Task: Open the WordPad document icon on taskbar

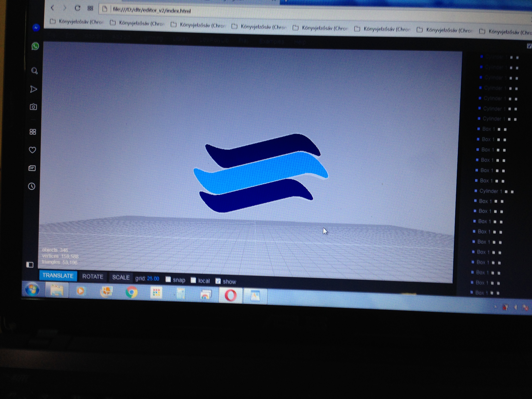Action: click(255, 296)
